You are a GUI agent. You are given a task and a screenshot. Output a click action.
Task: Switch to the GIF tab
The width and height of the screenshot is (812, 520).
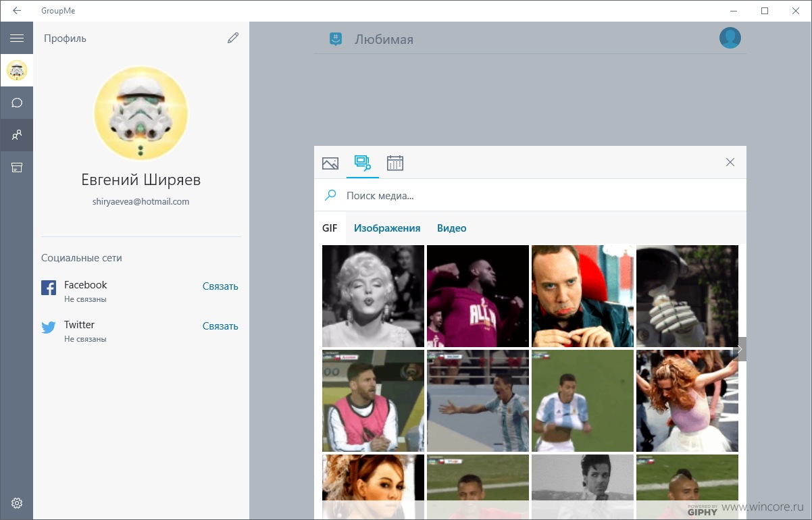pos(330,228)
